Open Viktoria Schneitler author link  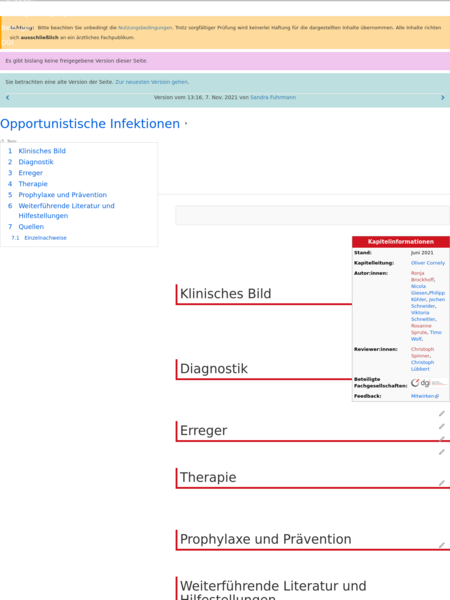(x=423, y=316)
